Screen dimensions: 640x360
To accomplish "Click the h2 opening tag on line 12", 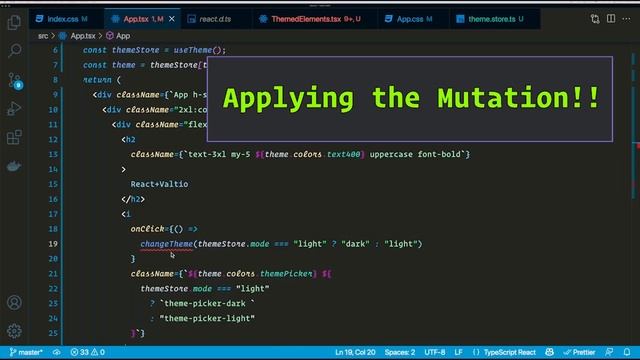I will (x=128, y=140).
